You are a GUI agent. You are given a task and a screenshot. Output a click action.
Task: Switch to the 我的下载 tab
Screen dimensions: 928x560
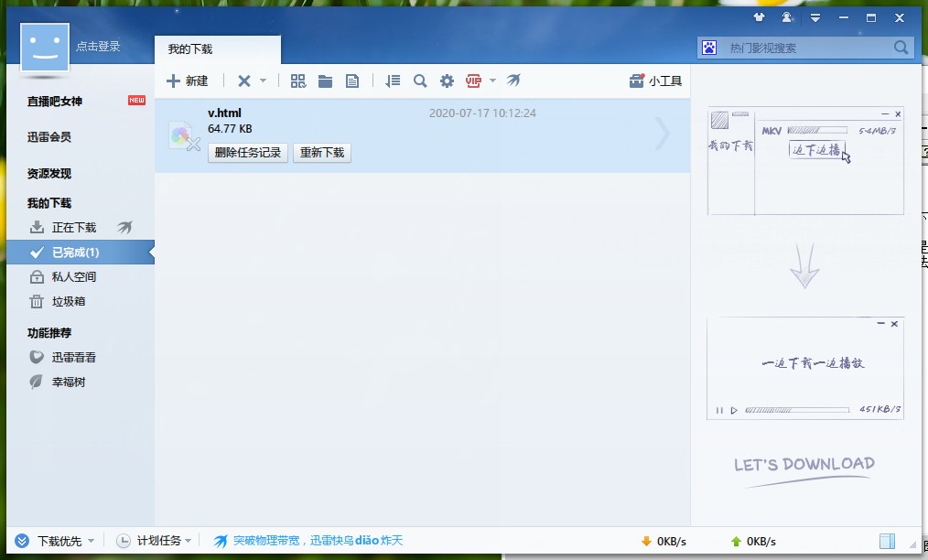pos(217,49)
